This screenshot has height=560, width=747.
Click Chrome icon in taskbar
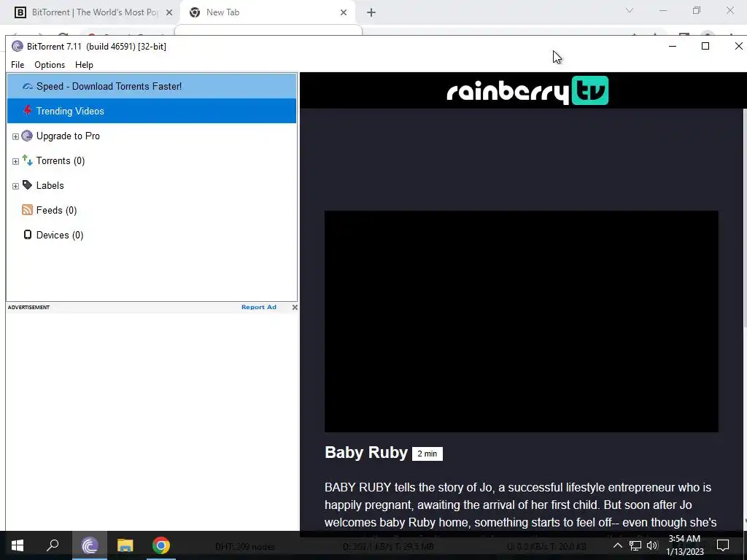point(161,545)
